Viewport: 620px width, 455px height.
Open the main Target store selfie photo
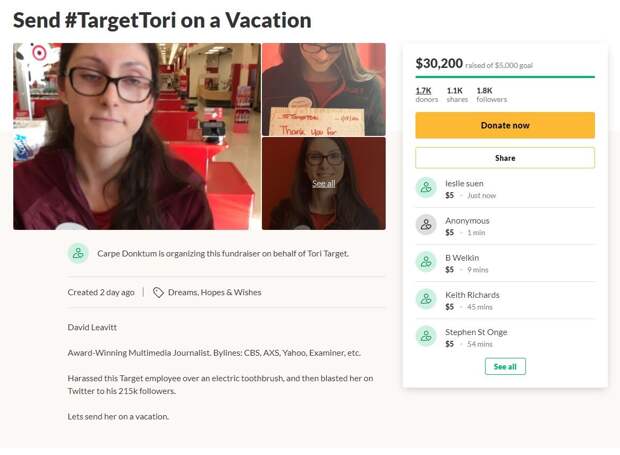pos(137,136)
